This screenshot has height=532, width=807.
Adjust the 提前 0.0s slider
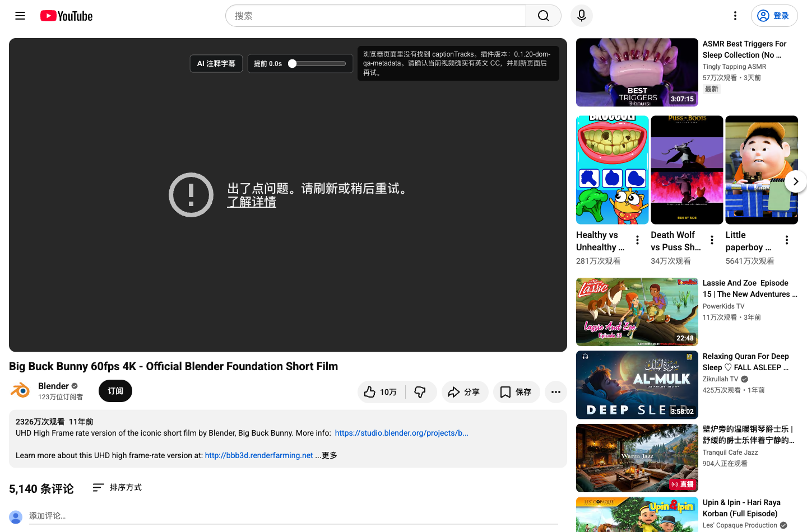(x=318, y=64)
